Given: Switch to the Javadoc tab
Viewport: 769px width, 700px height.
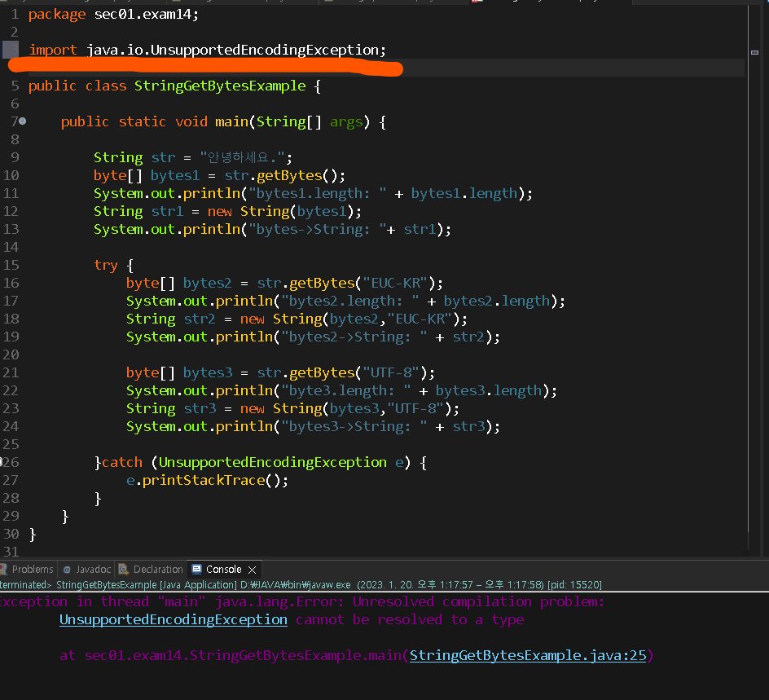Looking at the screenshot, I should [92, 569].
